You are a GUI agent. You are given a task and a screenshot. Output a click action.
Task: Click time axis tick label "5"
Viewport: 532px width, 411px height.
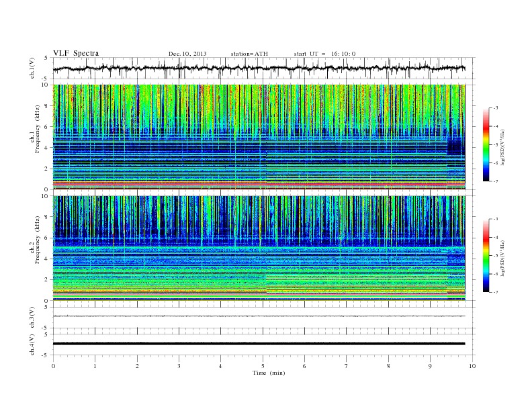263,366
